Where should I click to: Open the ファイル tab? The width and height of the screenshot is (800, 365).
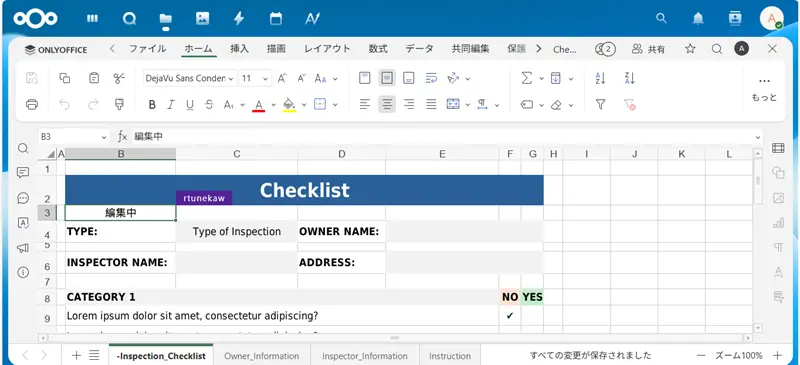pyautogui.click(x=147, y=49)
